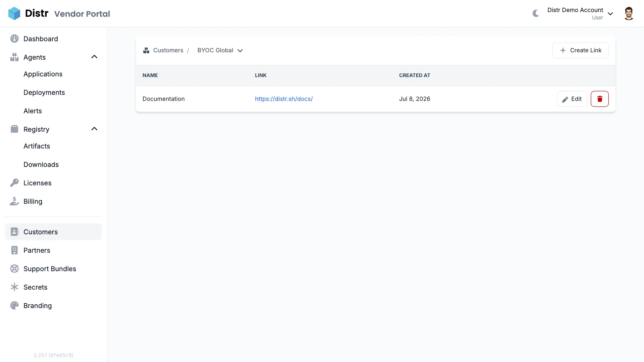644x362 pixels.
Task: Click the Billing hand-dollar icon
Action: 14,201
